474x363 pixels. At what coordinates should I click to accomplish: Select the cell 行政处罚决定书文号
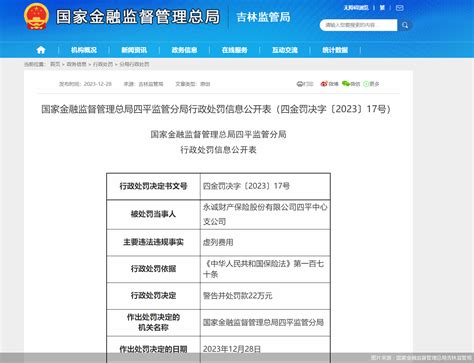tap(153, 186)
